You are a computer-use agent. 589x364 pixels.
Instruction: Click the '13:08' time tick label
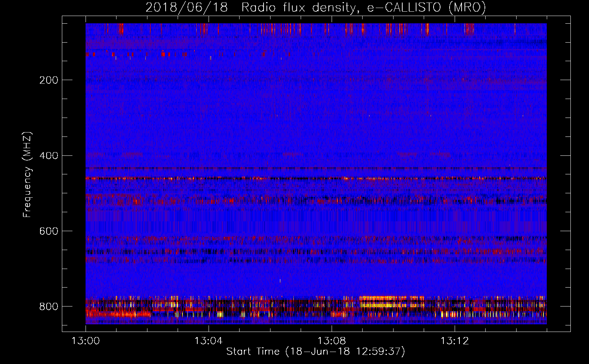pyautogui.click(x=332, y=341)
